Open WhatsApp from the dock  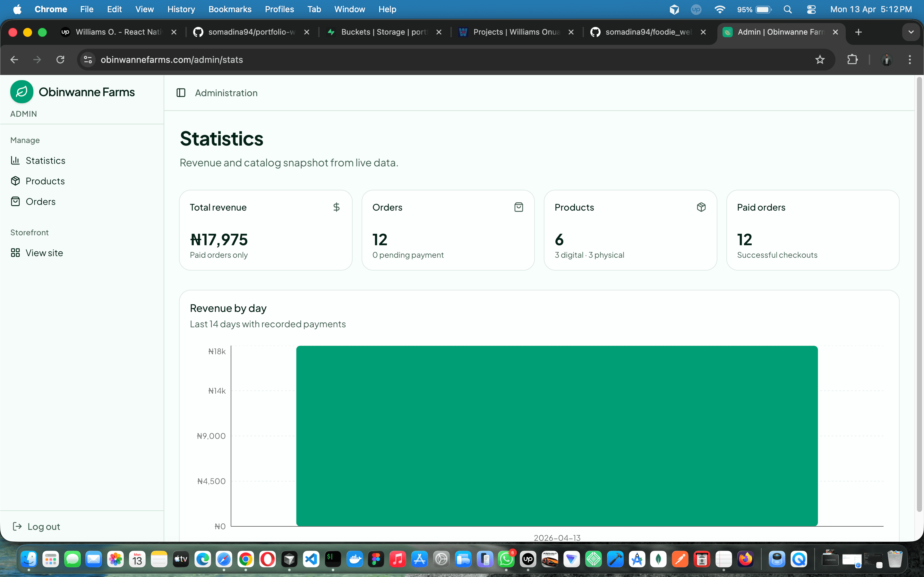click(506, 559)
